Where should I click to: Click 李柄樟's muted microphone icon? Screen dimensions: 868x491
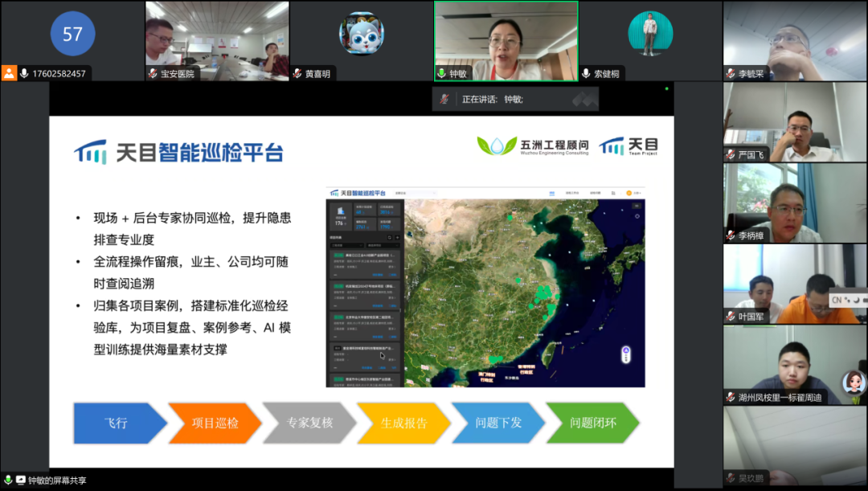[x=731, y=235]
